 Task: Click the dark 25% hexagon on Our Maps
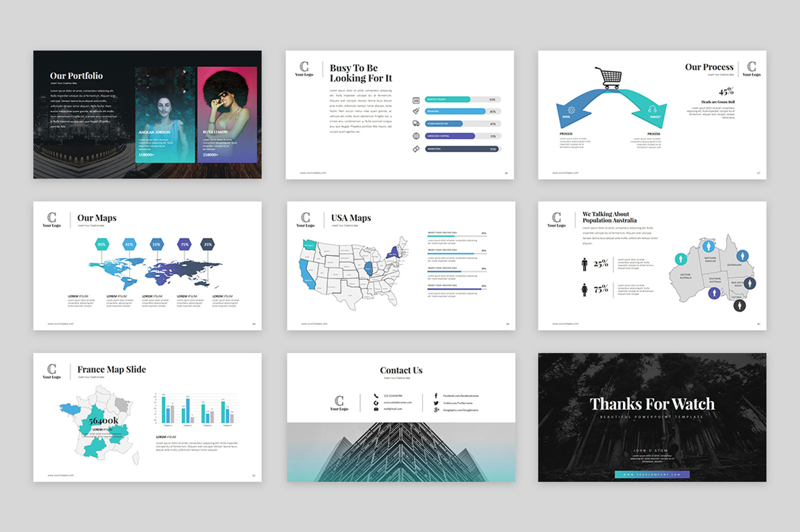(208, 244)
